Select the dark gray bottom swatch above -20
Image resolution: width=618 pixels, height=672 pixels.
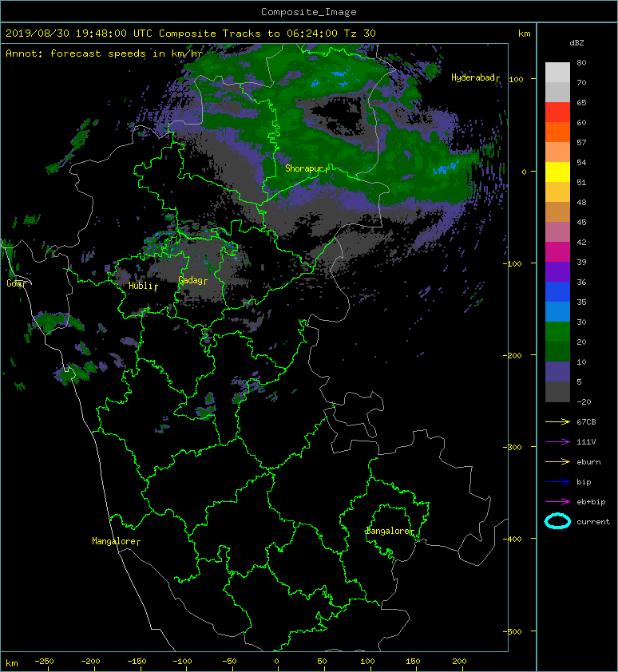[557, 392]
